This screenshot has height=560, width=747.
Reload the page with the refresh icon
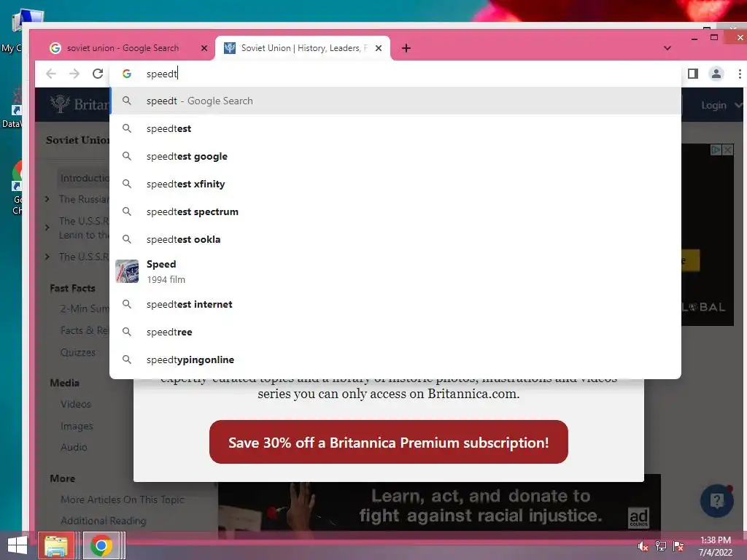tap(98, 74)
